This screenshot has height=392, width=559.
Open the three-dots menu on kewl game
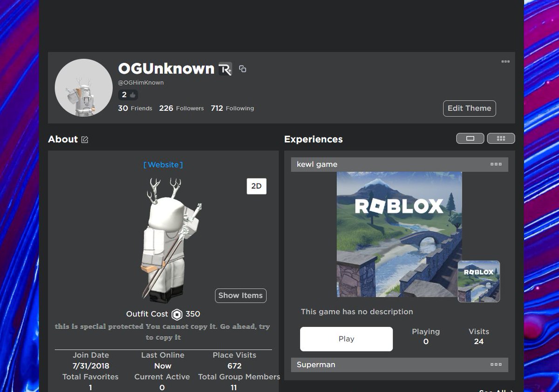click(496, 164)
